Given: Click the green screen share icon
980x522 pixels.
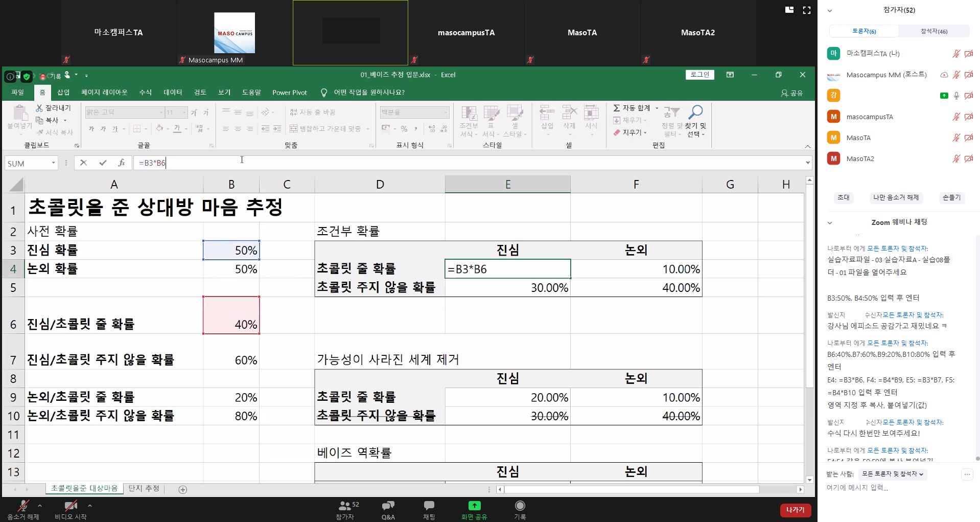Looking at the screenshot, I should [474, 506].
